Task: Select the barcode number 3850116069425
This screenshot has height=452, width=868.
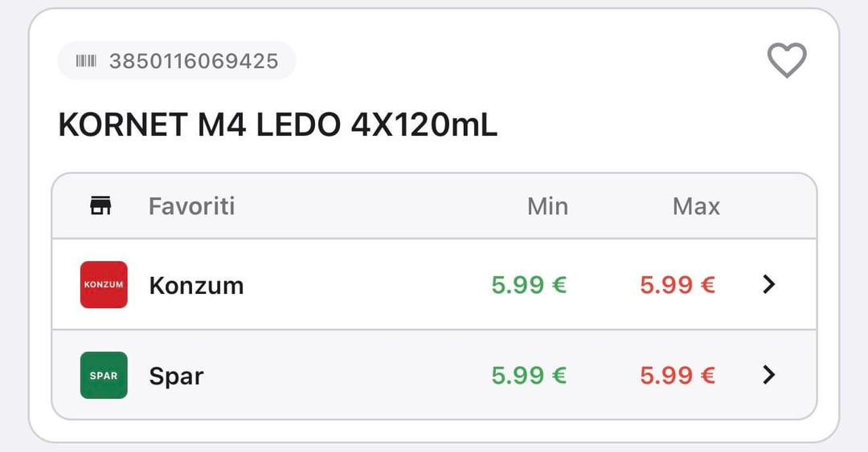Action: [x=194, y=61]
